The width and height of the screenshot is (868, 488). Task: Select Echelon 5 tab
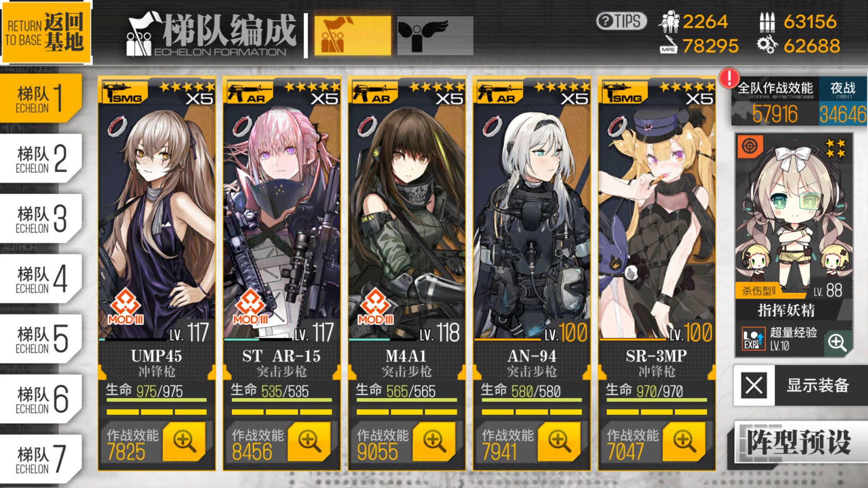(x=41, y=339)
